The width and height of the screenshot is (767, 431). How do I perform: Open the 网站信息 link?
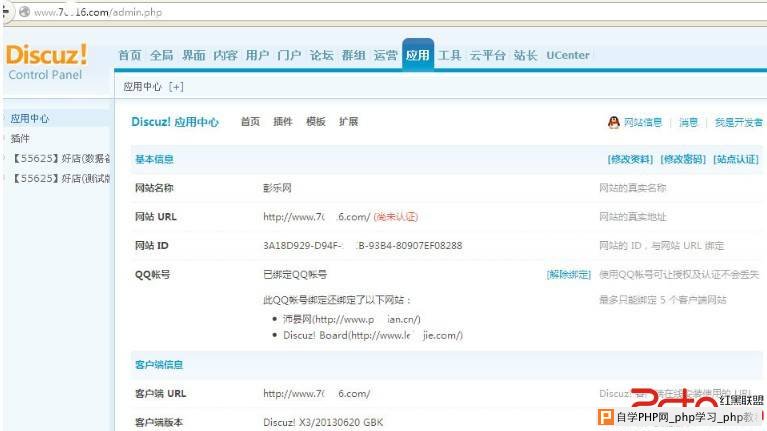tap(643, 122)
